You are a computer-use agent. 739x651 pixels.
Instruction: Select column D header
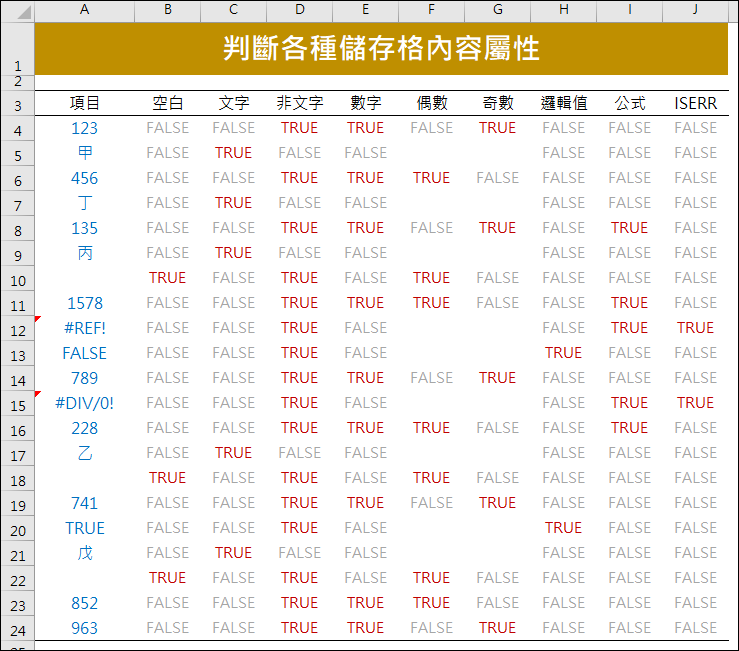(299, 10)
